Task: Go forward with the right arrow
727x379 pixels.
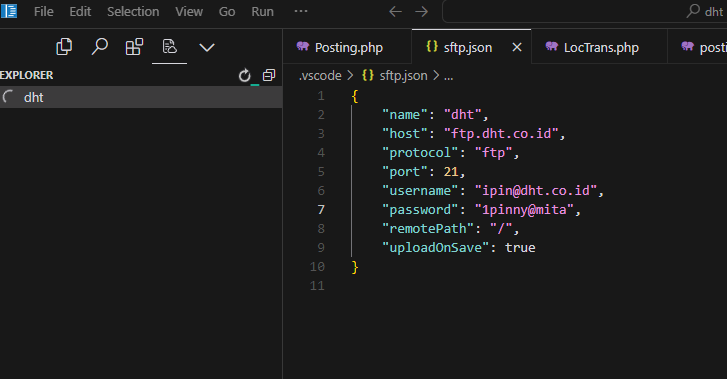Action: pyautogui.click(x=421, y=12)
